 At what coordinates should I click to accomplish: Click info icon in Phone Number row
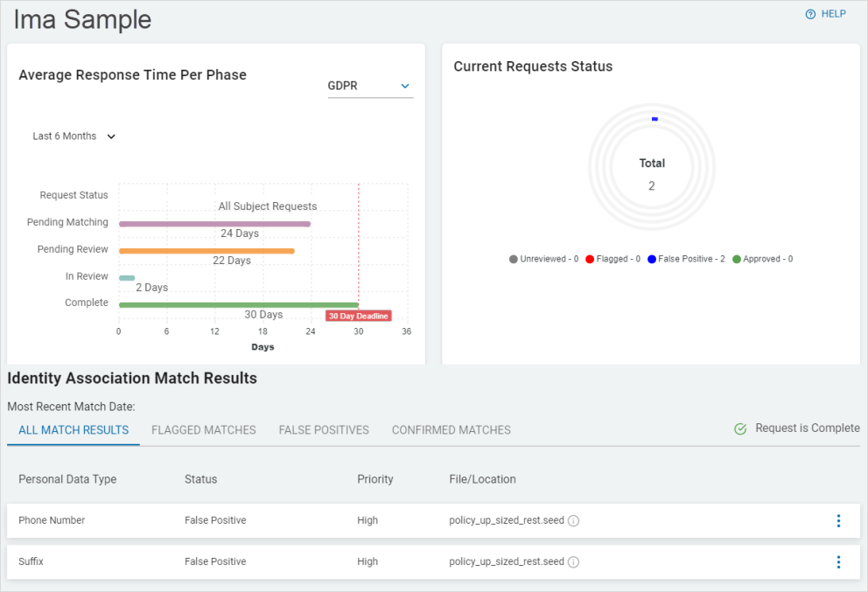tap(574, 521)
